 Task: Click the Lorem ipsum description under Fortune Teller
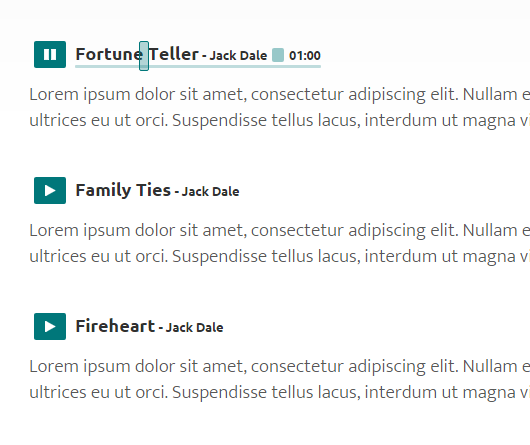[x=280, y=107]
